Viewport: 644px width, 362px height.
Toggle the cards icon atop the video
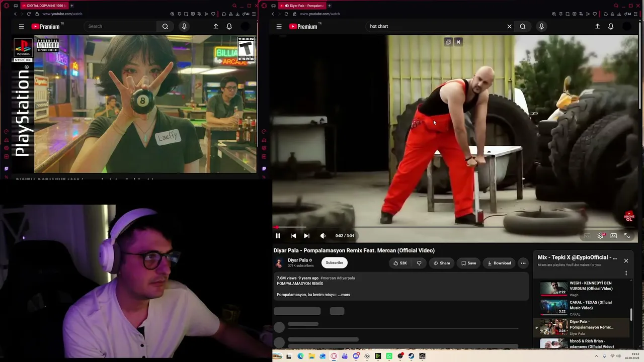point(448,42)
